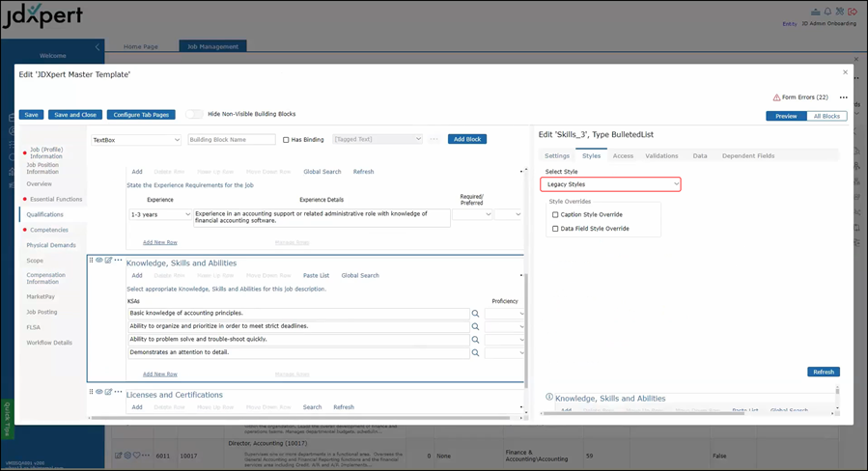Open the ellipsis menu for Knowledge, Skills block
868x471 pixels.
point(118,260)
